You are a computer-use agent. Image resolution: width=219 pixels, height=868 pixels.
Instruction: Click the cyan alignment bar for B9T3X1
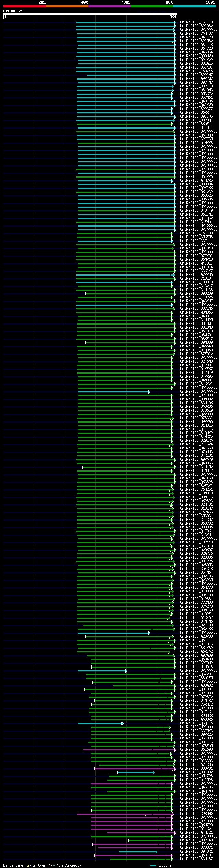[138, 852]
